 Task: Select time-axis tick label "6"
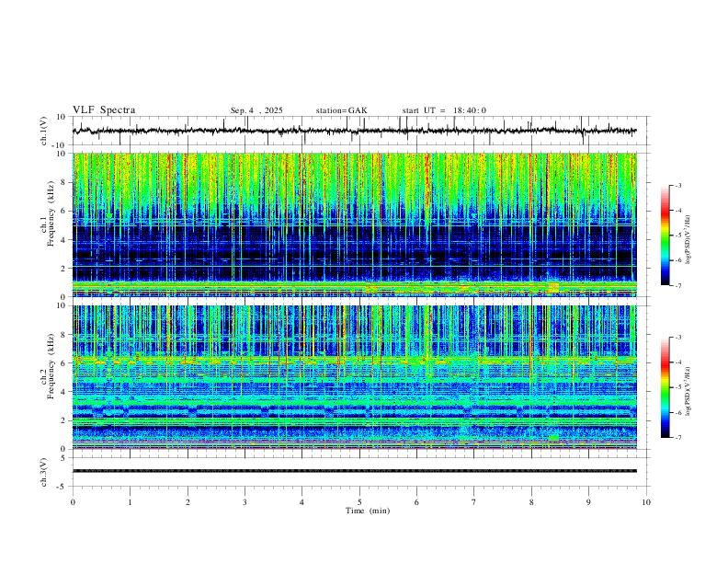pyautogui.click(x=416, y=502)
